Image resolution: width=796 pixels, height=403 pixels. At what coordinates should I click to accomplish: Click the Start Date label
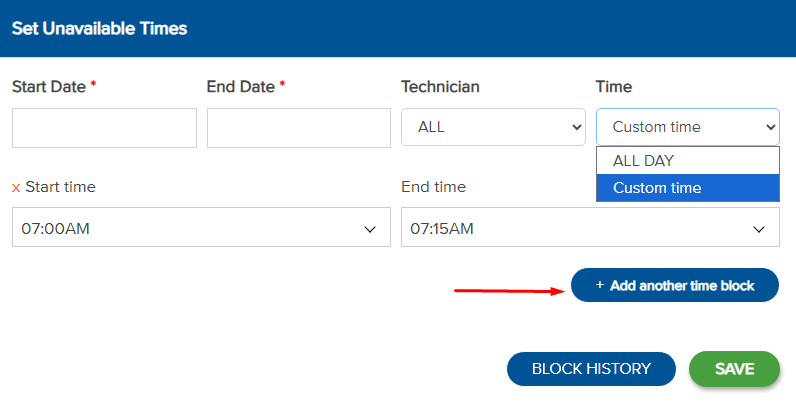(x=49, y=87)
